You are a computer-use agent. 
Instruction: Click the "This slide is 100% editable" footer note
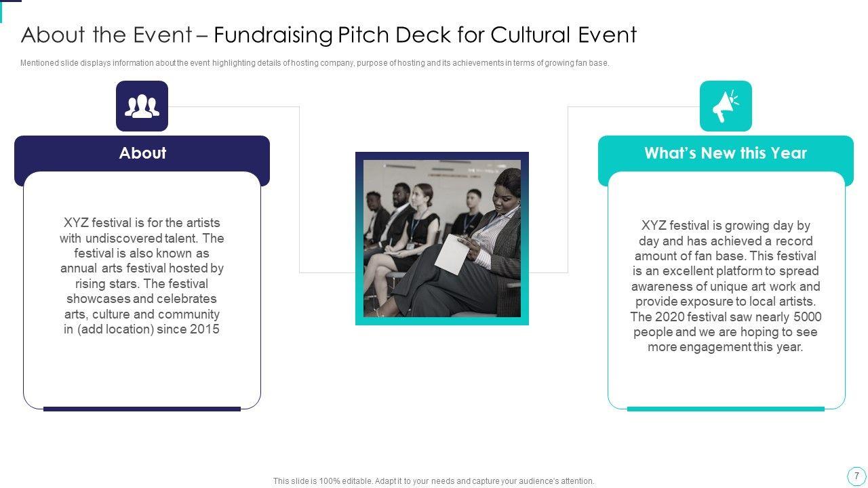pyautogui.click(x=433, y=481)
